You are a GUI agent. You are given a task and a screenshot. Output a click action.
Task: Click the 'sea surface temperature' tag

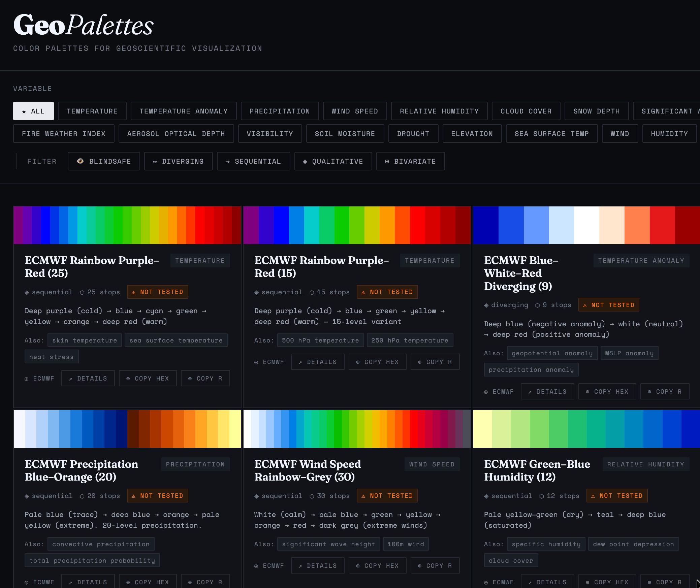coord(176,340)
